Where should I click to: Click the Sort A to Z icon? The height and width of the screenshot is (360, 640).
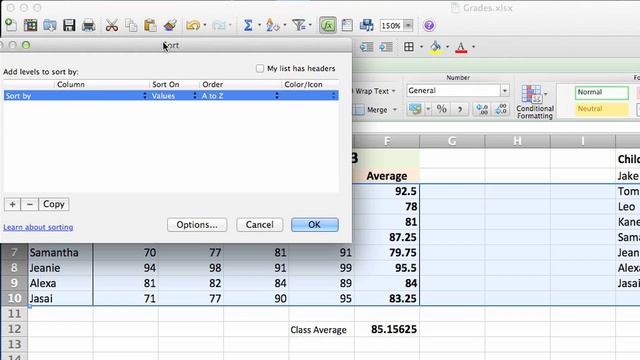click(x=272, y=25)
